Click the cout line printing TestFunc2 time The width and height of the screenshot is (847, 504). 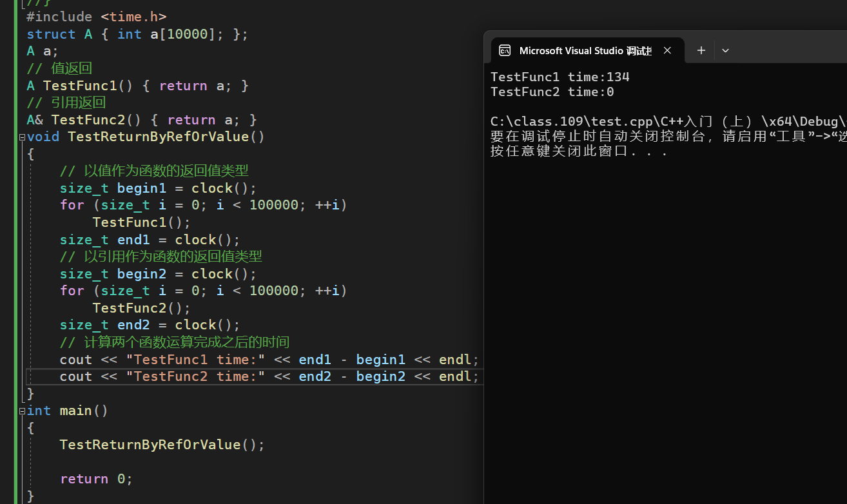coord(269,376)
